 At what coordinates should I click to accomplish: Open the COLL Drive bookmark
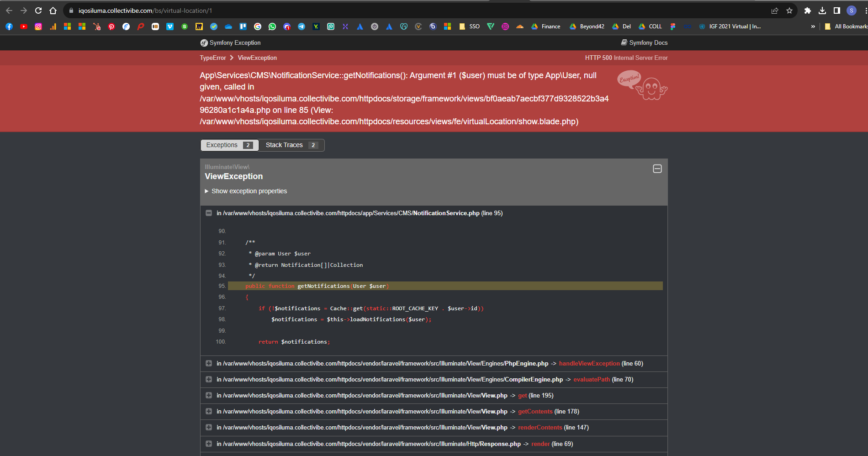point(651,27)
